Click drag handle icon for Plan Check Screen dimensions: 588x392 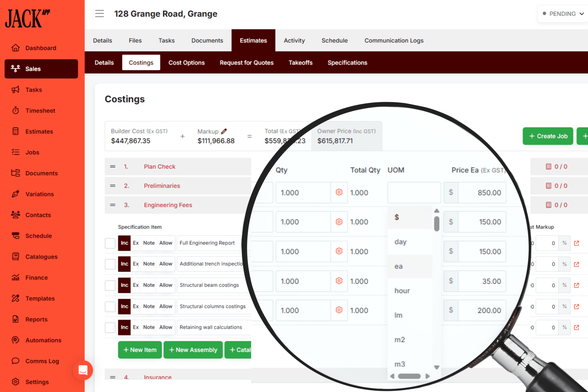point(113,167)
